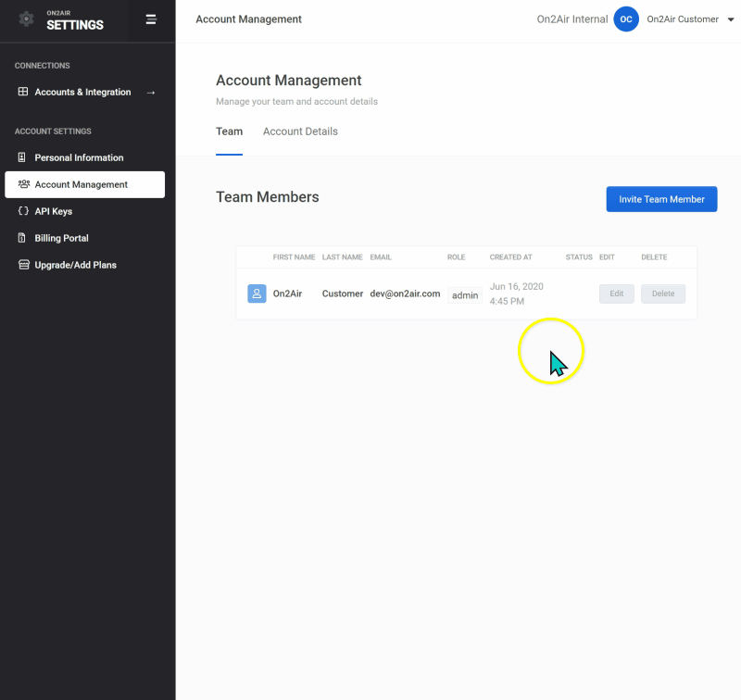The height and width of the screenshot is (700, 741).
Task: Click the Billing Portal document icon
Action: click(x=23, y=238)
